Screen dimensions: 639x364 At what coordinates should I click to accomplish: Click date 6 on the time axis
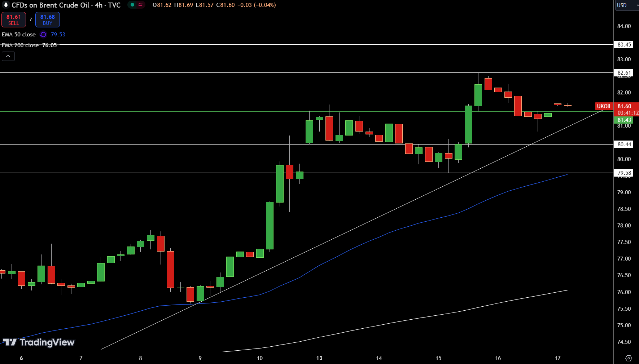(21, 358)
